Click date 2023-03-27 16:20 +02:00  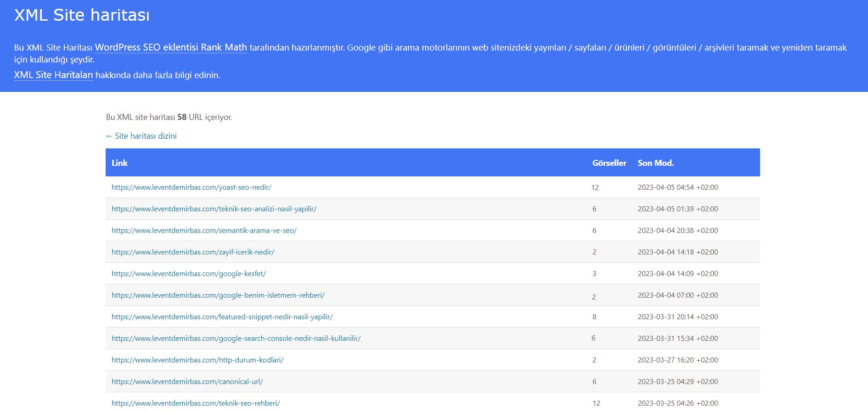pyautogui.click(x=678, y=360)
